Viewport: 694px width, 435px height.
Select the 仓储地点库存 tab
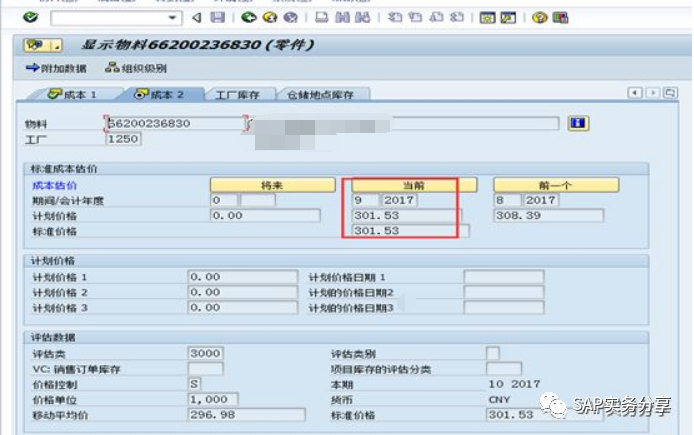[x=321, y=95]
